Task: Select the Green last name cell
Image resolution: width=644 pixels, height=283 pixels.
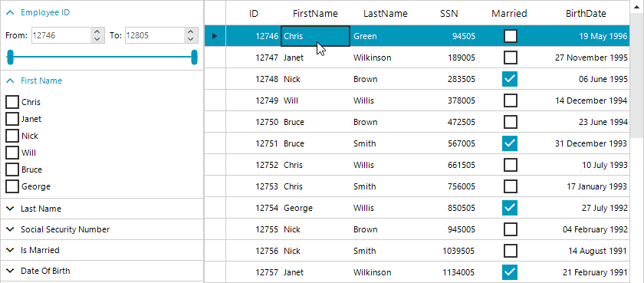Action: (385, 36)
